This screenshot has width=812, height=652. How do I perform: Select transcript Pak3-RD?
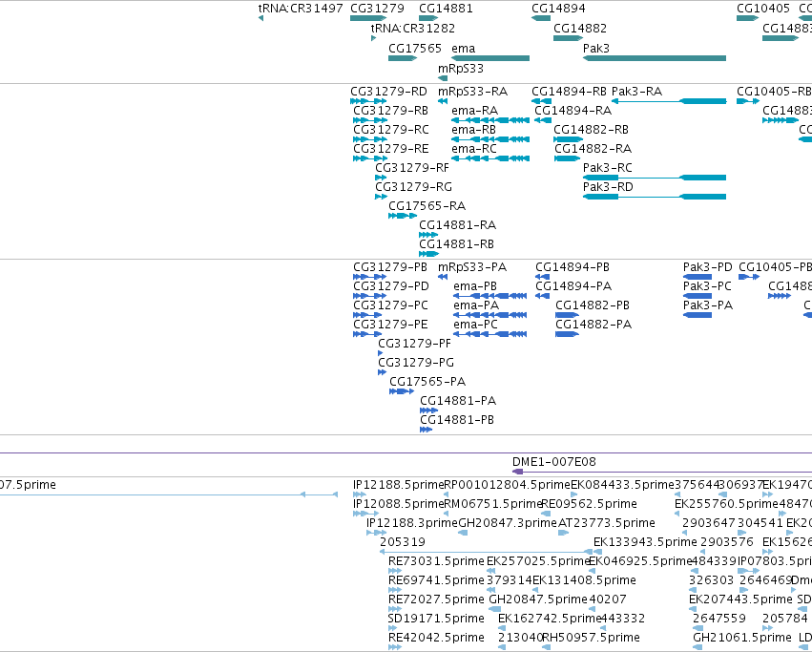pyautogui.click(x=608, y=187)
